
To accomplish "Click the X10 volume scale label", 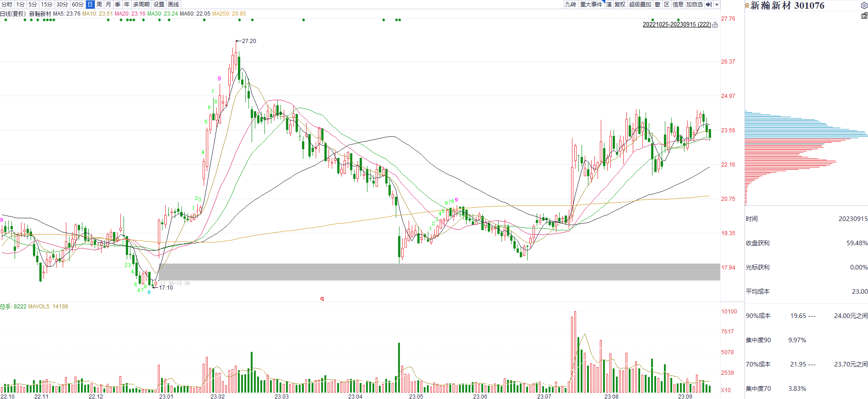I will 726,390.
